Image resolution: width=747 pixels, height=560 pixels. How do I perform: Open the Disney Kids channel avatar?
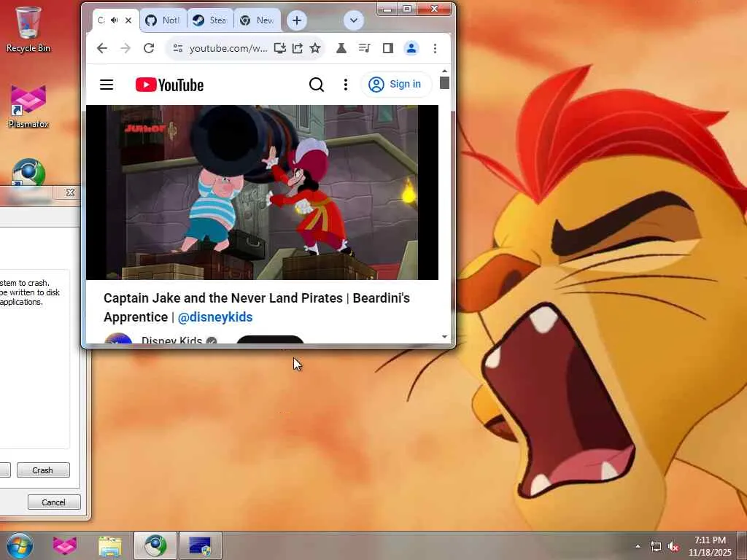118,339
